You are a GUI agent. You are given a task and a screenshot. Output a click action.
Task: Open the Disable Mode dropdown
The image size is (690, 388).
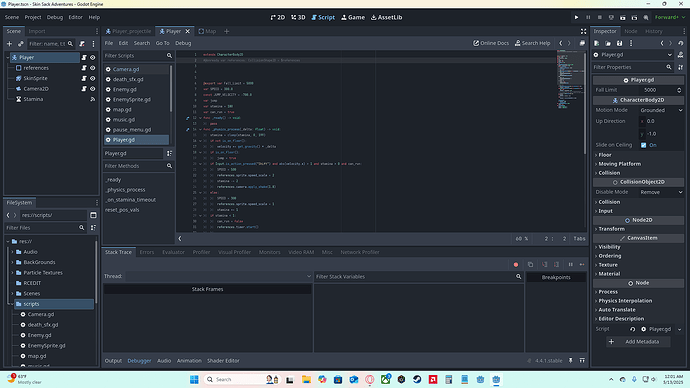click(661, 192)
